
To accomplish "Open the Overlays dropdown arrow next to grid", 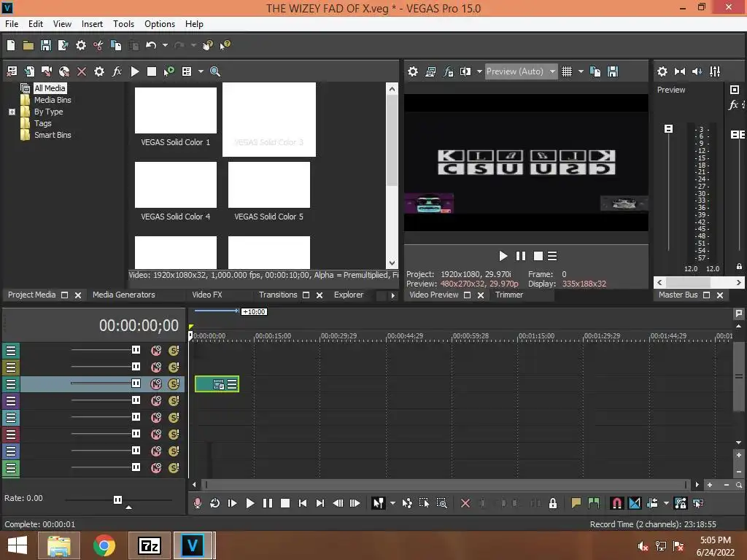I will pyautogui.click(x=581, y=71).
